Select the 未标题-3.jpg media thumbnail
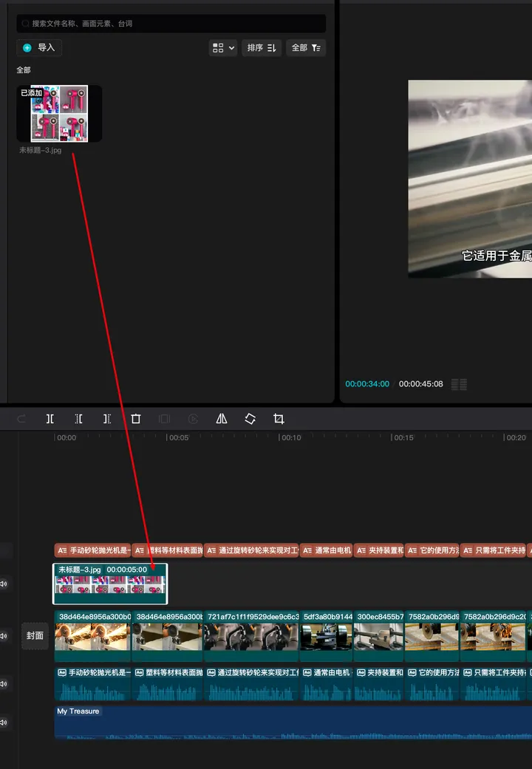Viewport: 532px width, 769px height. (x=59, y=114)
